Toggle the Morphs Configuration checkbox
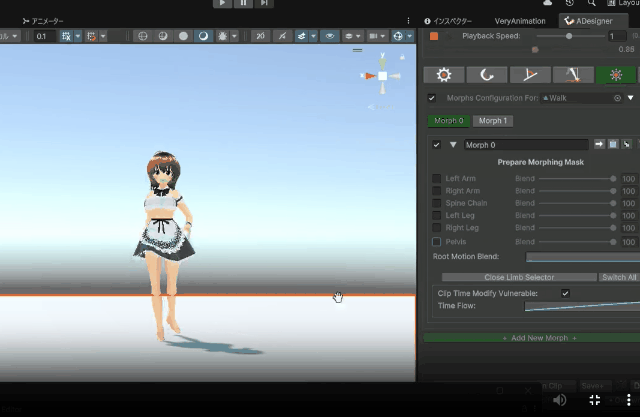The width and height of the screenshot is (640, 417). coord(432,98)
